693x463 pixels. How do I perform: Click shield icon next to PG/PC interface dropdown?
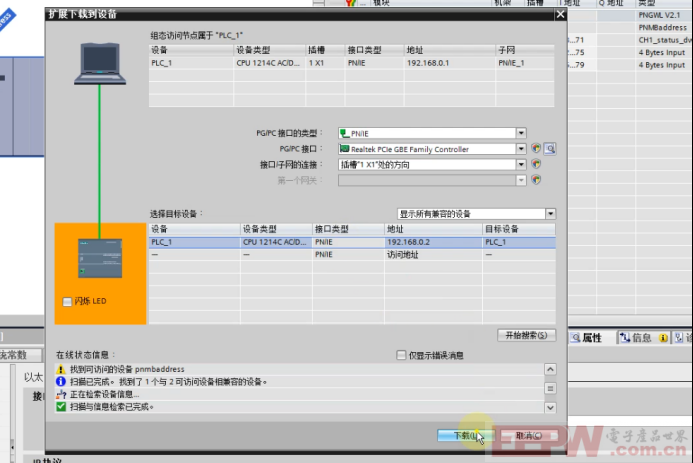536,148
